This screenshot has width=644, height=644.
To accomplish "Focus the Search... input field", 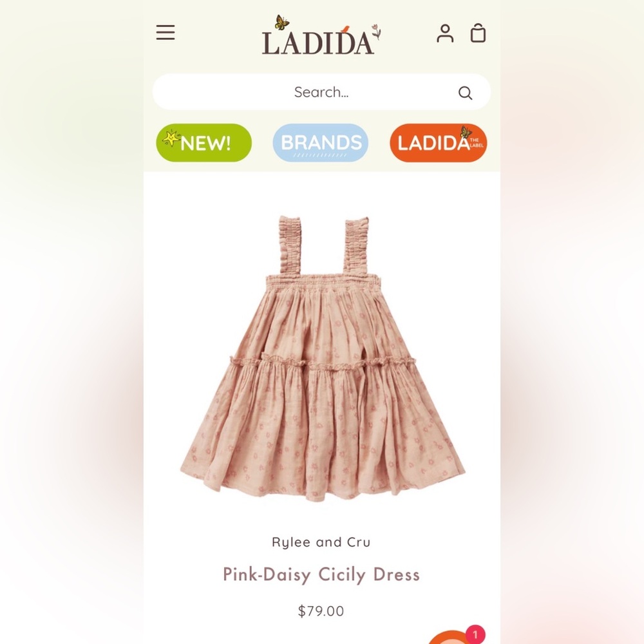I will [x=321, y=91].
